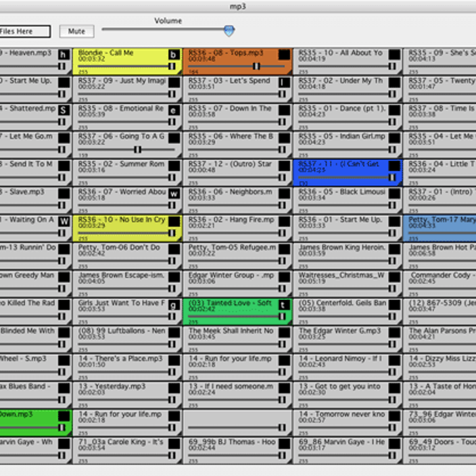Click 'l' hotkey box on RS37 - 03 - Let's Spend
The width and height of the screenshot is (476, 476).
point(284,83)
